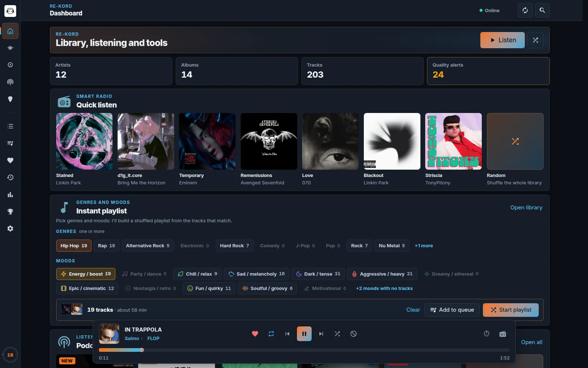
Task: Open library link
Action: point(526,208)
